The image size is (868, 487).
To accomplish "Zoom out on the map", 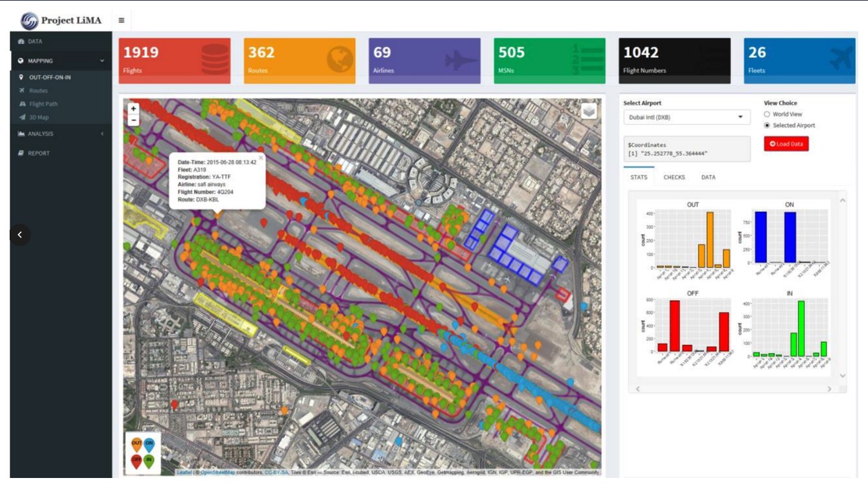I will [x=133, y=120].
